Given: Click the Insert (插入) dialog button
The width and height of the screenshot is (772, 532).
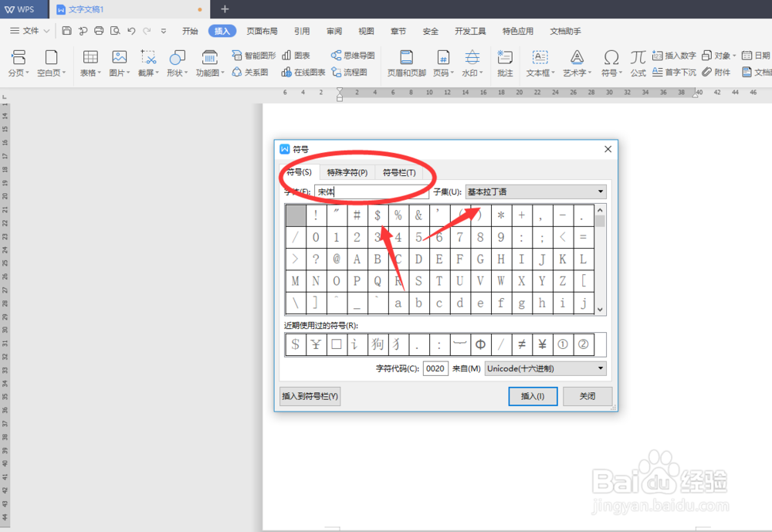Looking at the screenshot, I should (x=533, y=396).
